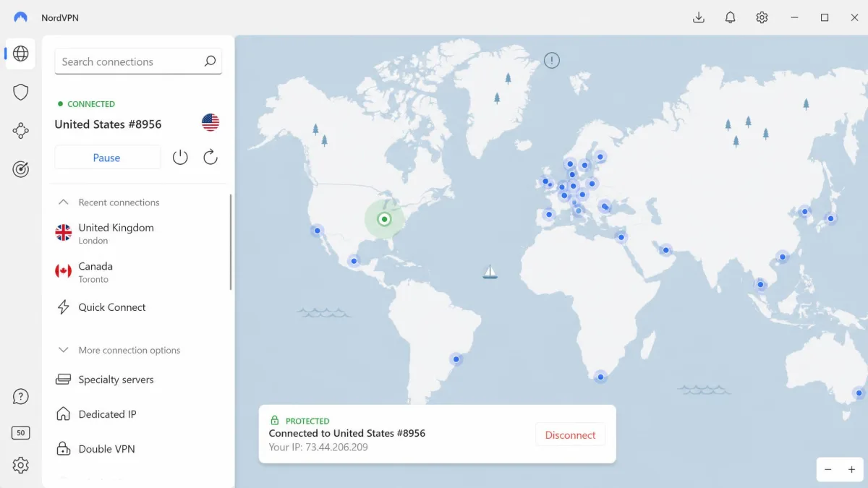Viewport: 868px width, 488px height.
Task: Select the Japan server dot on map
Action: (x=831, y=218)
